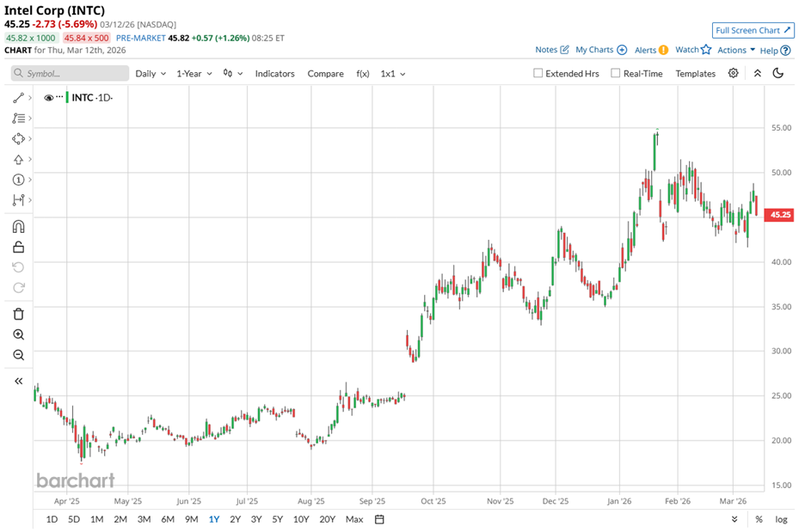Enable the Real-Time checkbox
This screenshot has height=532, width=805.
615,73
